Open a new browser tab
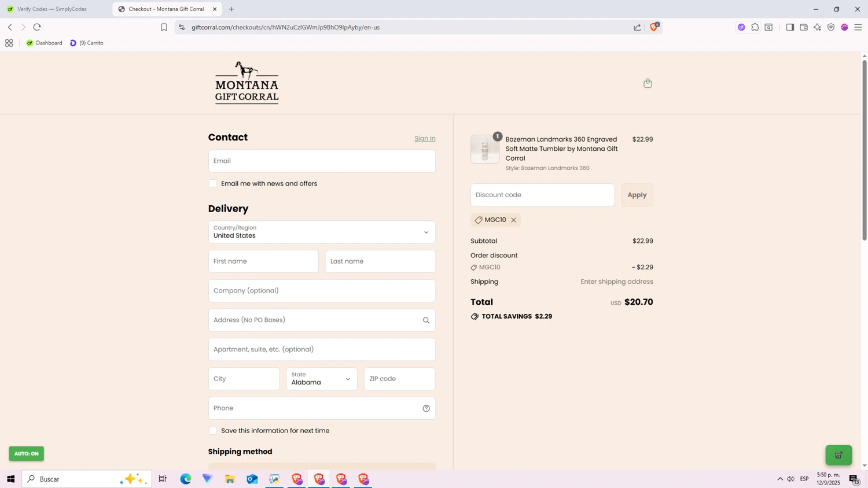Screen dimensions: 868x488 point(231,9)
